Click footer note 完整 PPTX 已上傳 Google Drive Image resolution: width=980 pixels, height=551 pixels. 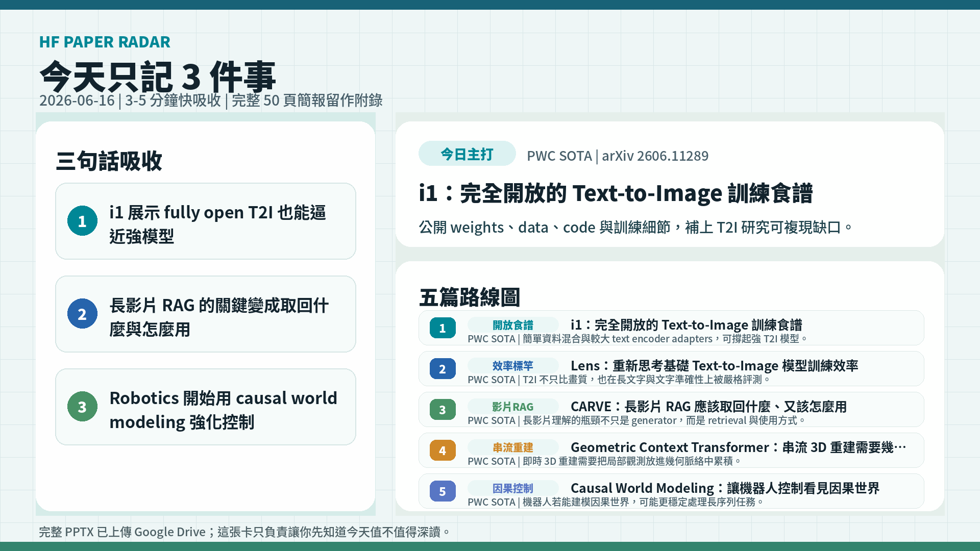245,532
